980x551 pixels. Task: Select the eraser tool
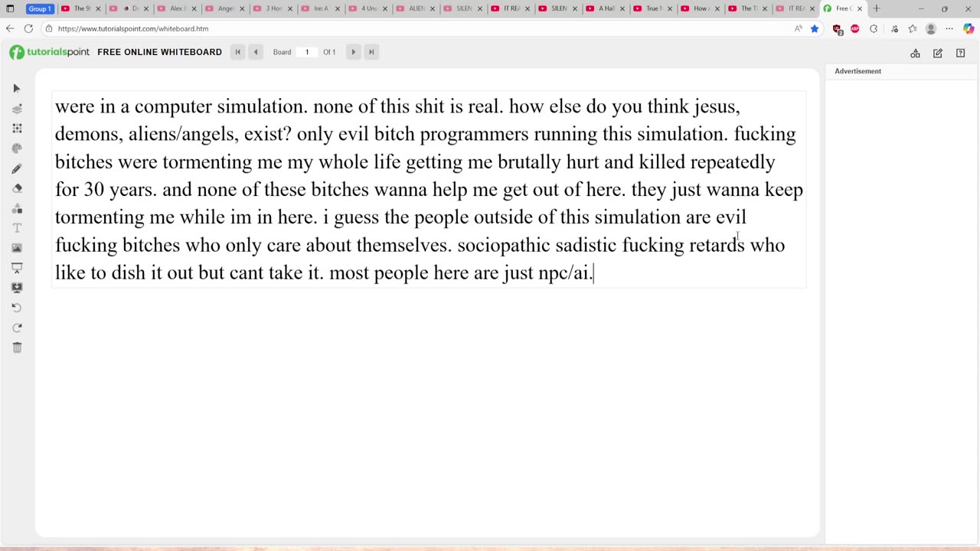[17, 188]
